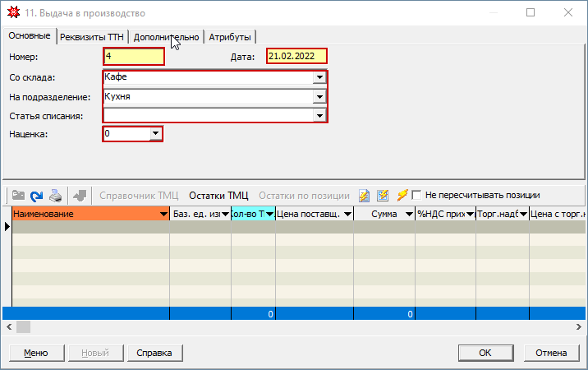Viewport: 588px width, 370px height.
Task: Click the open folder toolbar icon
Action: [x=18, y=196]
